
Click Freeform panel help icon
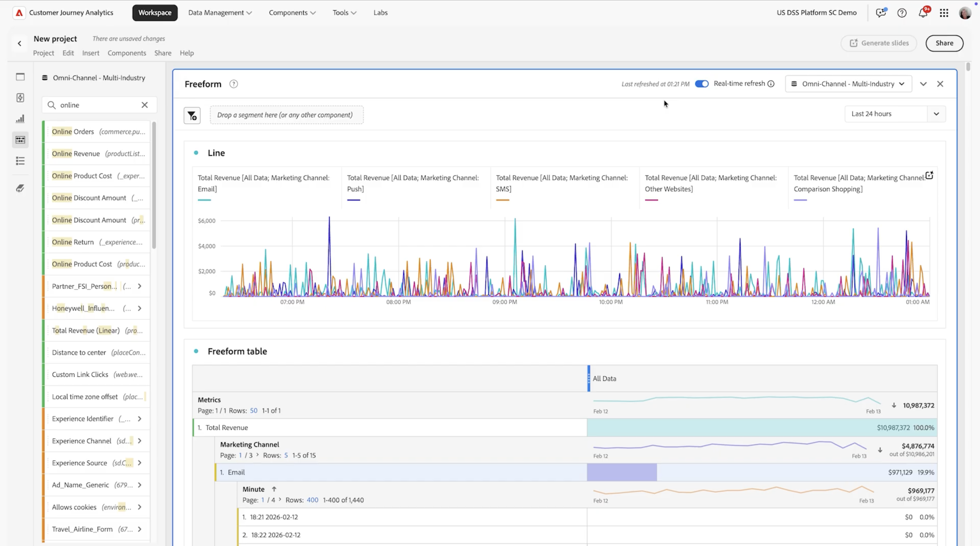click(x=233, y=84)
